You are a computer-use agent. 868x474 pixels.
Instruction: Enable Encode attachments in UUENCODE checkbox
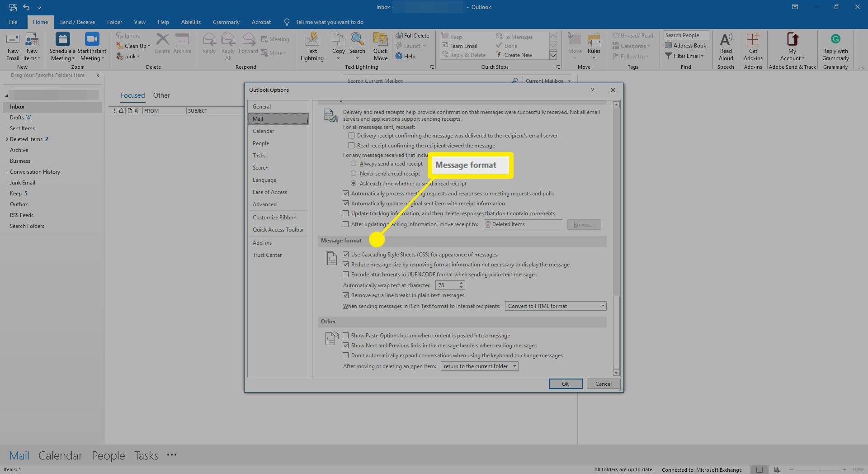pyautogui.click(x=346, y=275)
